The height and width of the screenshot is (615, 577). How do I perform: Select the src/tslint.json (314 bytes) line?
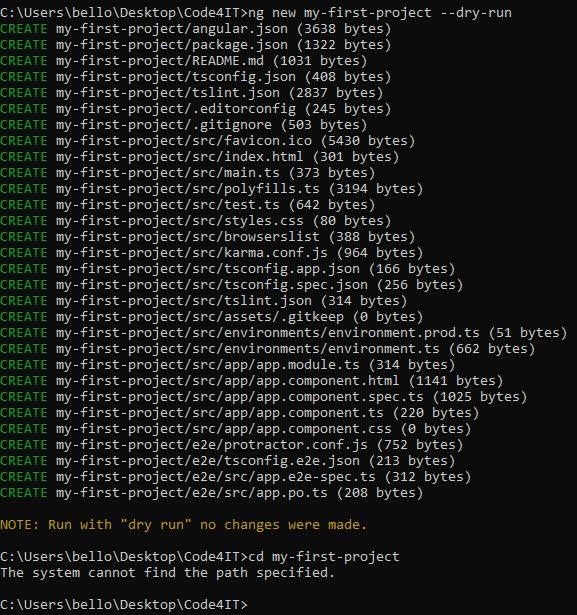point(204,301)
